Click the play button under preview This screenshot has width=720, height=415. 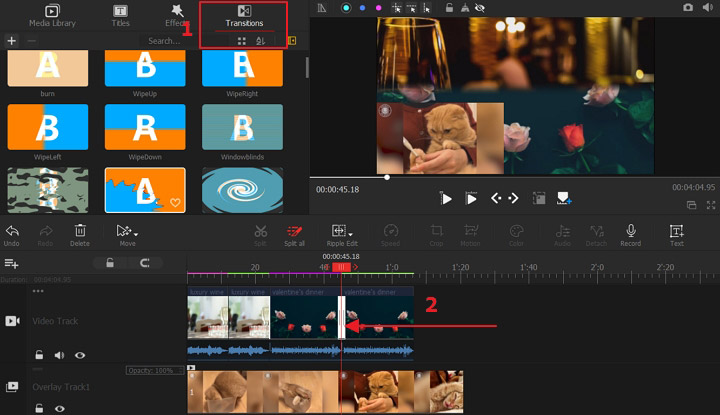pos(447,198)
